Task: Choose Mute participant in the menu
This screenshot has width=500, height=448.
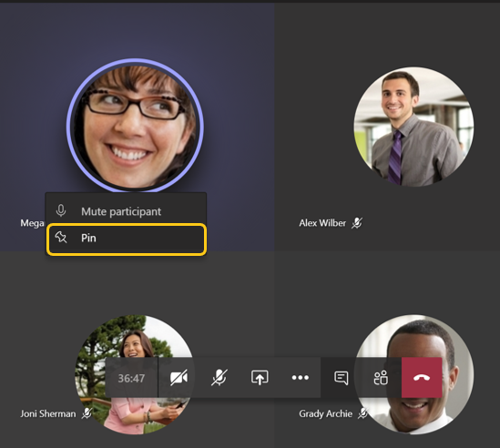Action: [127, 211]
